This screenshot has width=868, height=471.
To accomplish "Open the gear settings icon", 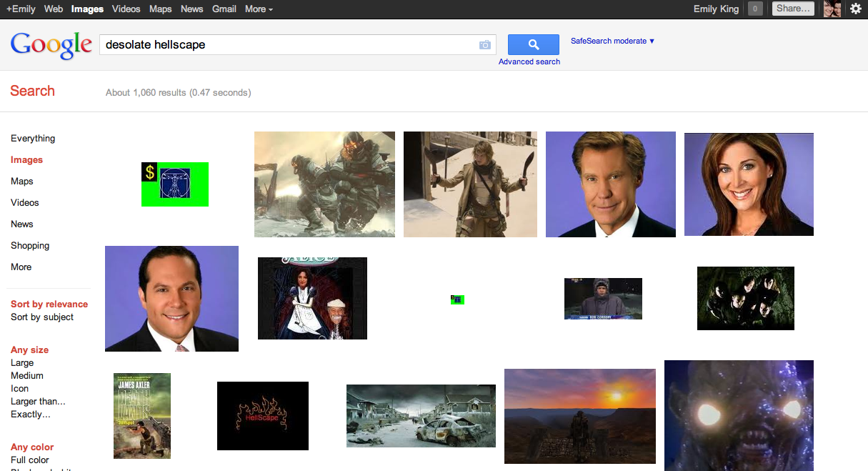I will pos(855,9).
